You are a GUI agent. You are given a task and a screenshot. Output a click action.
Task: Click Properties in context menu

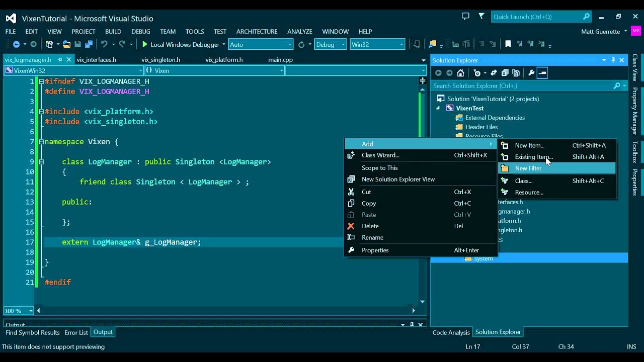click(421, 250)
